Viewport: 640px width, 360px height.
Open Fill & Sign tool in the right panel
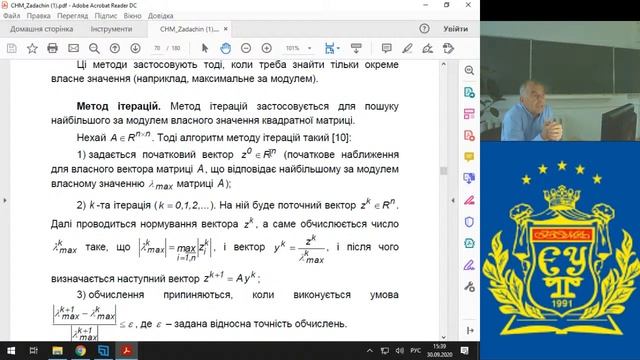click(x=469, y=265)
